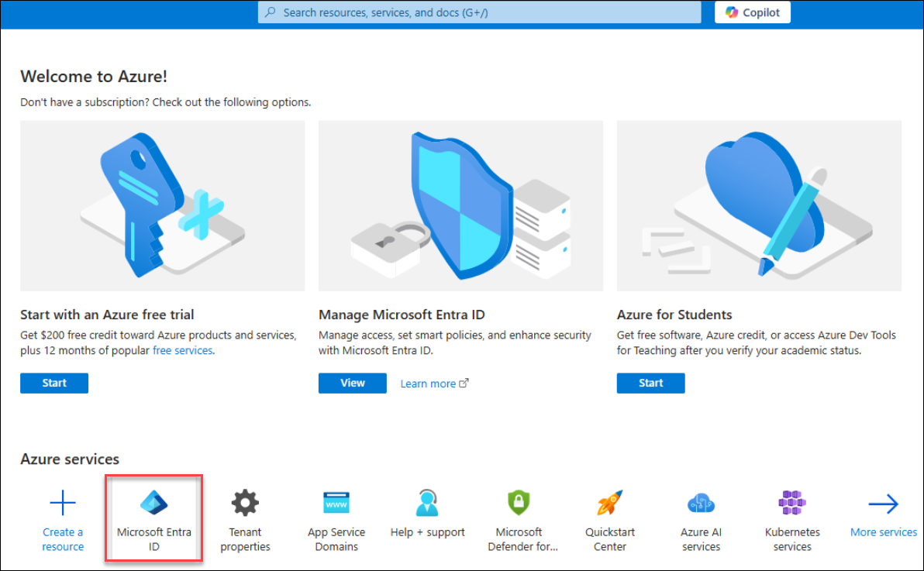Open the Microsoft Defender shield icon
The image size is (924, 571).
(519, 503)
